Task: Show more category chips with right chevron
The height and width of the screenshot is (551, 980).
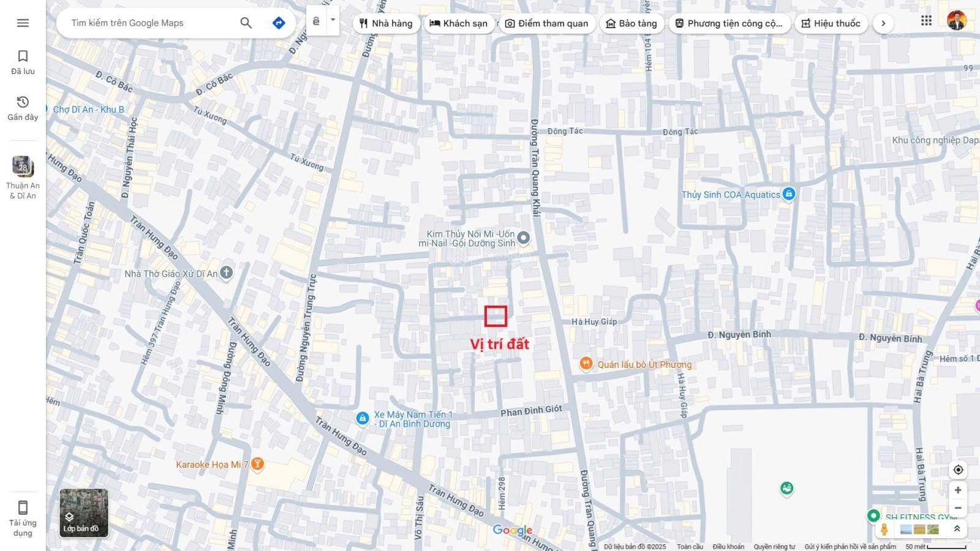Action: coord(883,23)
